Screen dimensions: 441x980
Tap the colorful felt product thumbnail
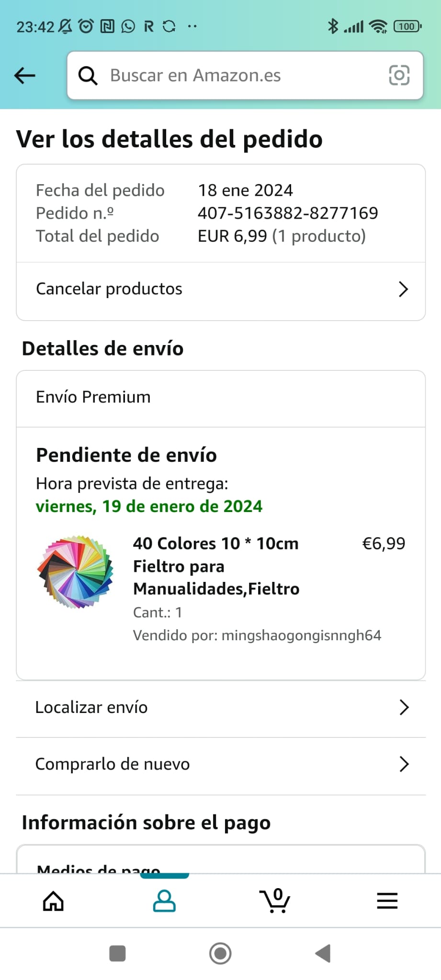(76, 572)
